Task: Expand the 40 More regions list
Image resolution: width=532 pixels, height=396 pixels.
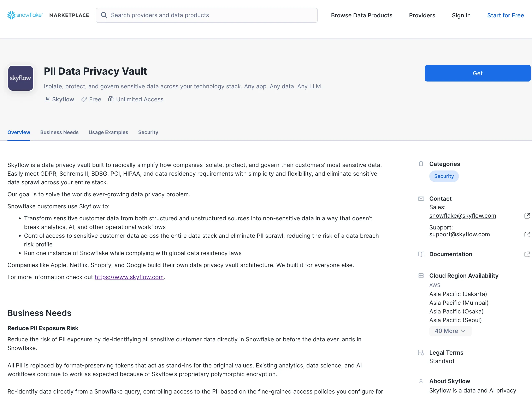Action: (x=450, y=331)
